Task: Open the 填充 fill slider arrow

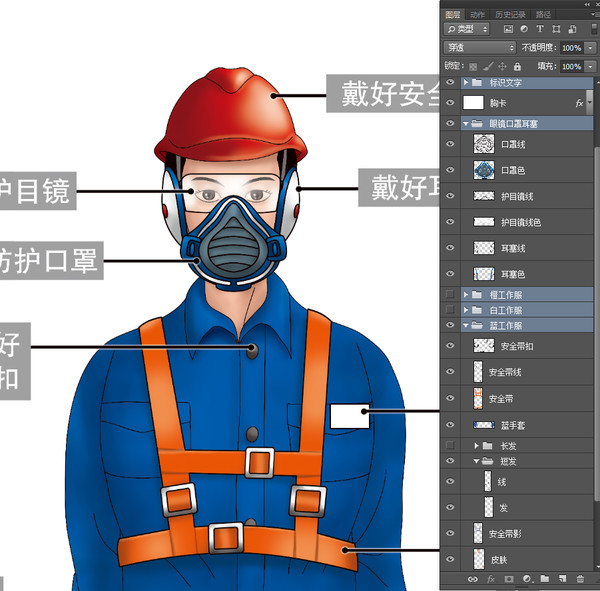Action: (x=590, y=67)
